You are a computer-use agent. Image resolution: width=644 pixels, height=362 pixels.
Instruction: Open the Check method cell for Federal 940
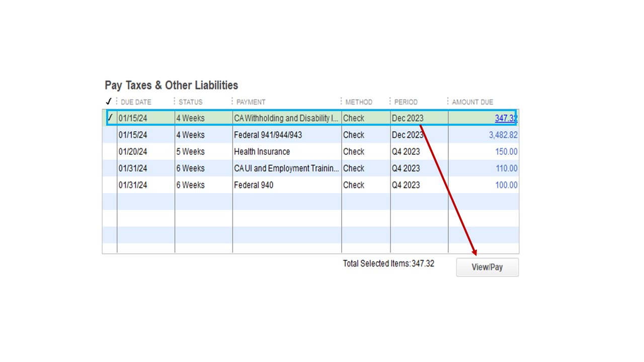354,185
